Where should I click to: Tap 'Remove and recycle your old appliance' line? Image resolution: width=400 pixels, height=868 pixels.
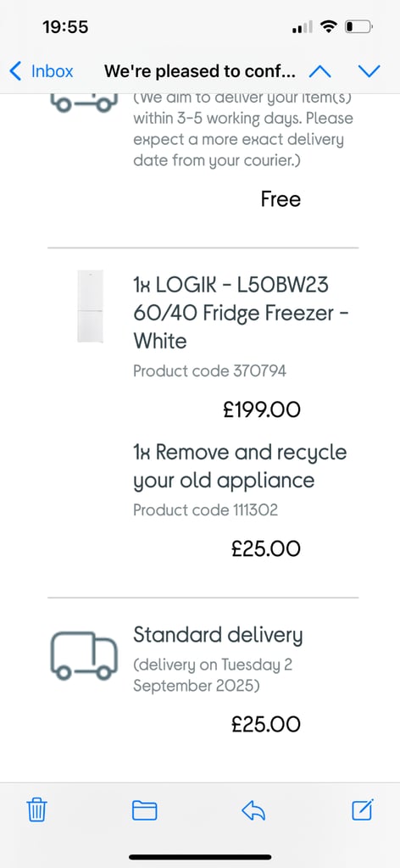240,466
